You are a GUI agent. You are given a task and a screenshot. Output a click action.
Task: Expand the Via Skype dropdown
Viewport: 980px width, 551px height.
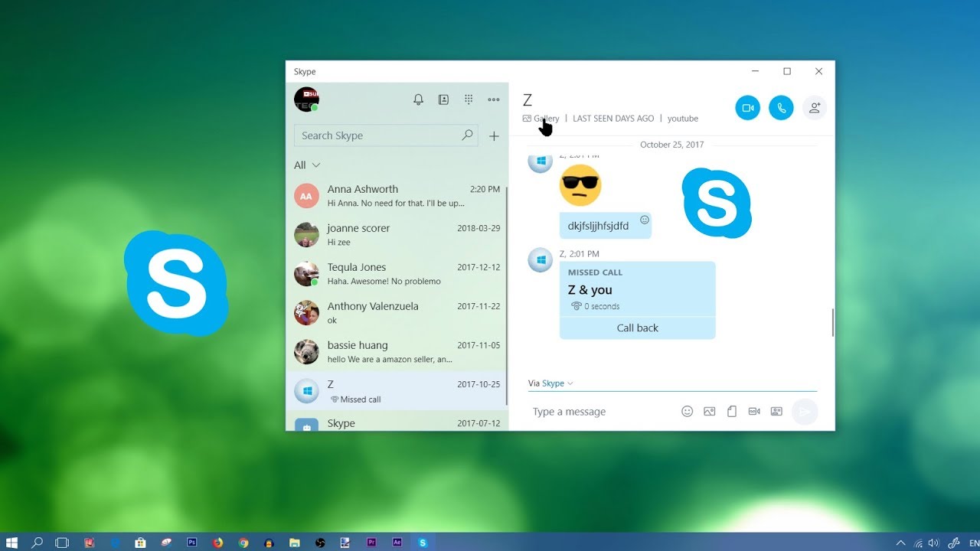[x=550, y=383]
